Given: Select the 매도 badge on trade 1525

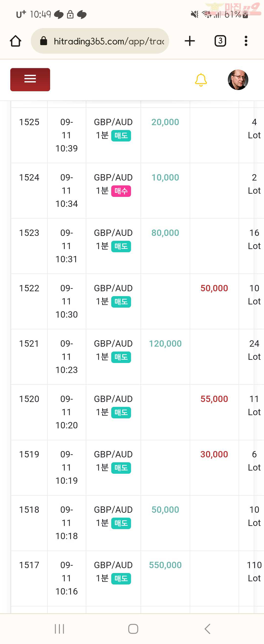Looking at the screenshot, I should pos(121,136).
